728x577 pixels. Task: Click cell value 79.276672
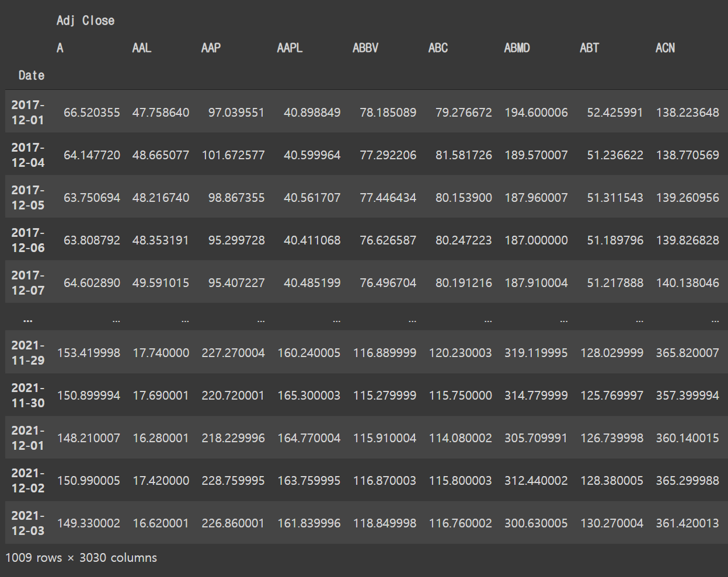click(x=464, y=113)
